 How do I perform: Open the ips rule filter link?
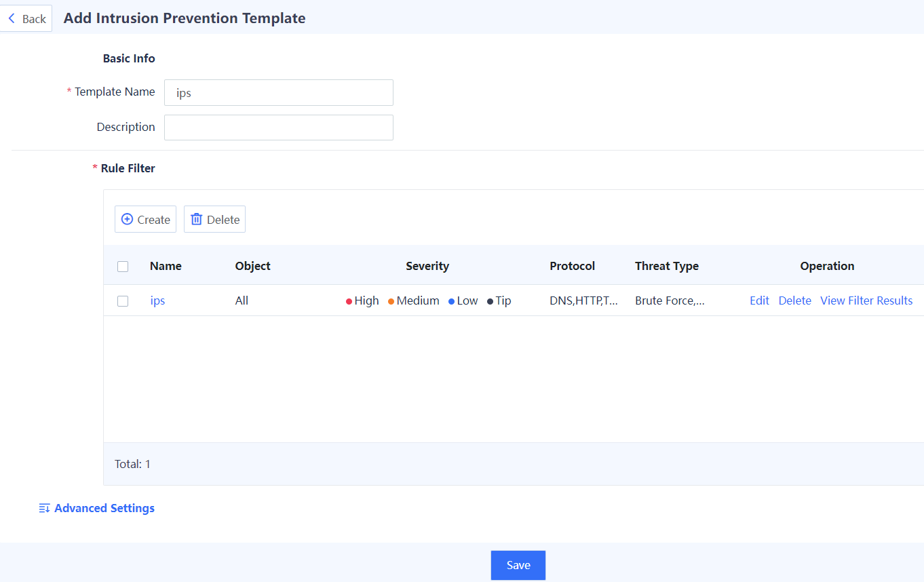[157, 300]
